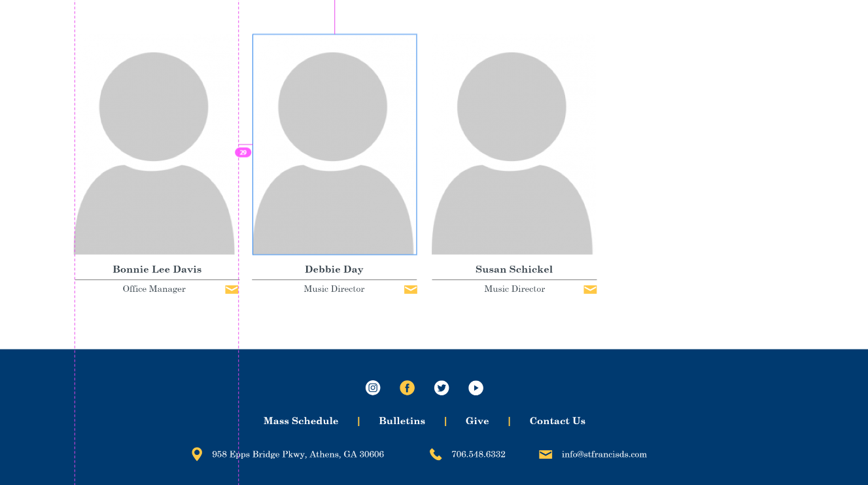The height and width of the screenshot is (485, 868).
Task: Open the Instagram icon in the footer
Action: click(373, 388)
